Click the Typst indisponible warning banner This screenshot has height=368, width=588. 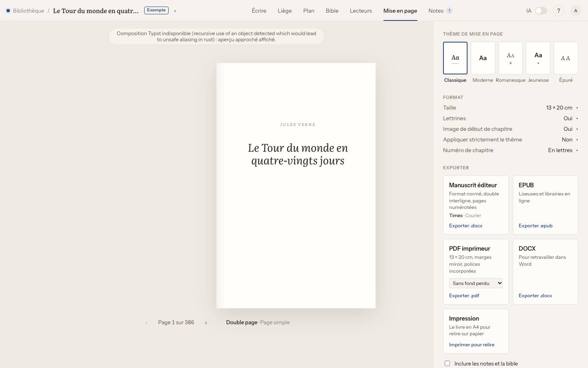tap(216, 36)
